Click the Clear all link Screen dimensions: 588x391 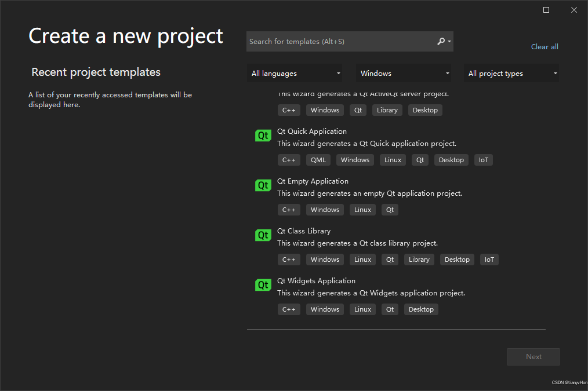(545, 47)
